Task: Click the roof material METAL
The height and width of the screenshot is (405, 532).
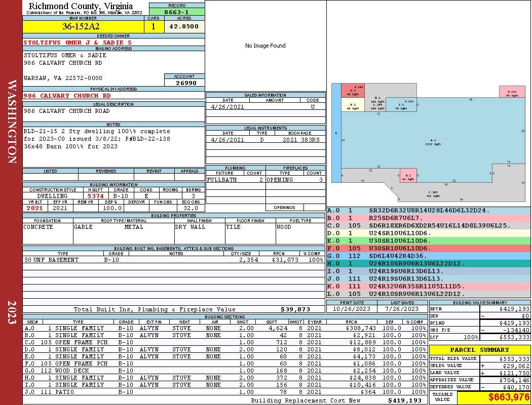Action: tap(134, 227)
